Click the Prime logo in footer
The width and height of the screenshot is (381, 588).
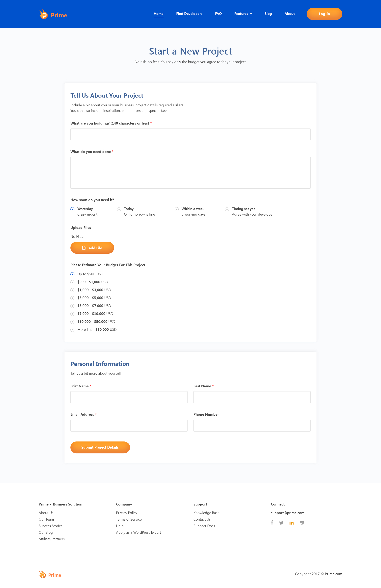(x=50, y=575)
